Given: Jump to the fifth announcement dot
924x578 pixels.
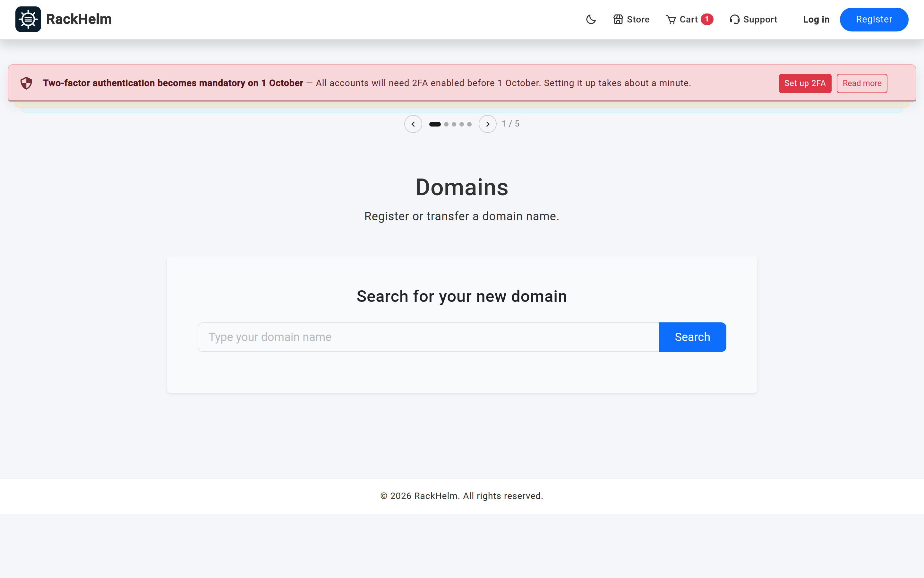Looking at the screenshot, I should [469, 124].
